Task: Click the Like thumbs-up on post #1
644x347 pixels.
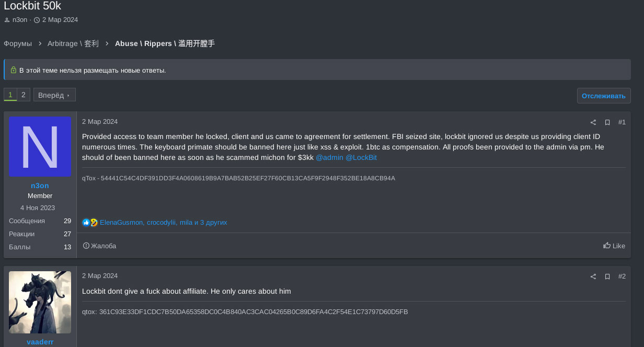Action: 614,246
